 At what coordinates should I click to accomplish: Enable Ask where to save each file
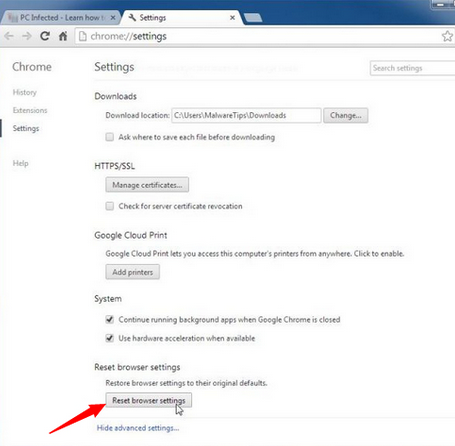[110, 137]
